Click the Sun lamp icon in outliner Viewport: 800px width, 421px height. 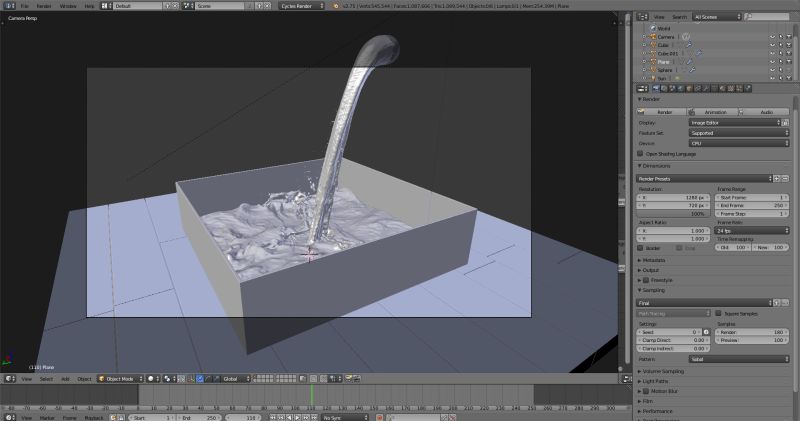pyautogui.click(x=653, y=78)
